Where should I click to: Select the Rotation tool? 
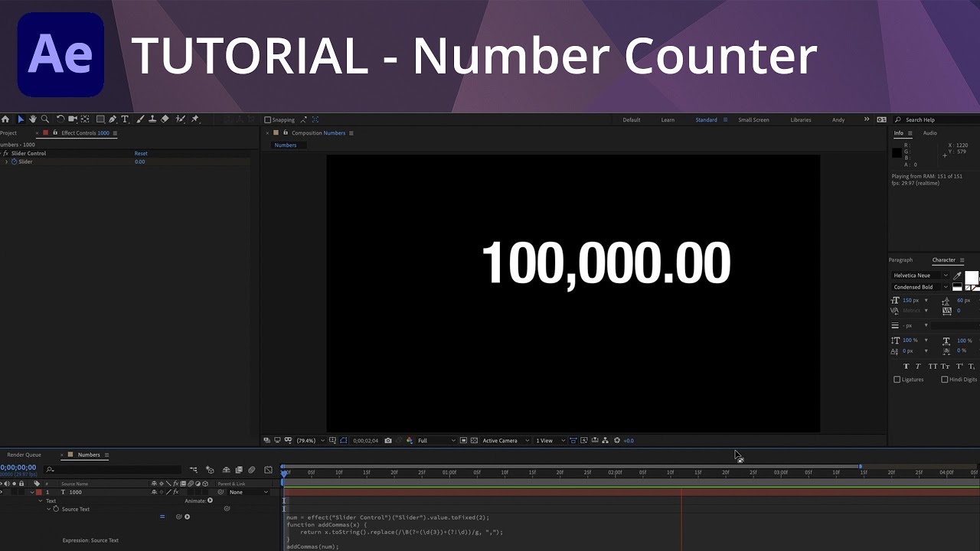60,119
